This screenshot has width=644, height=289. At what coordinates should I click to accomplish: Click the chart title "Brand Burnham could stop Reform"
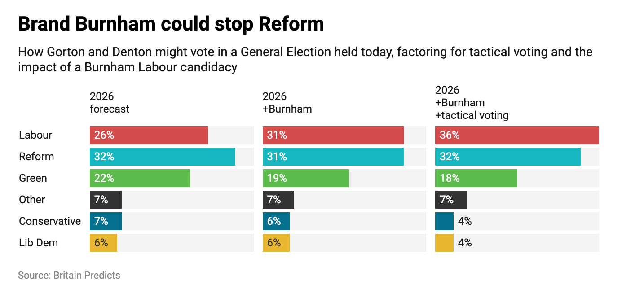tap(171, 24)
